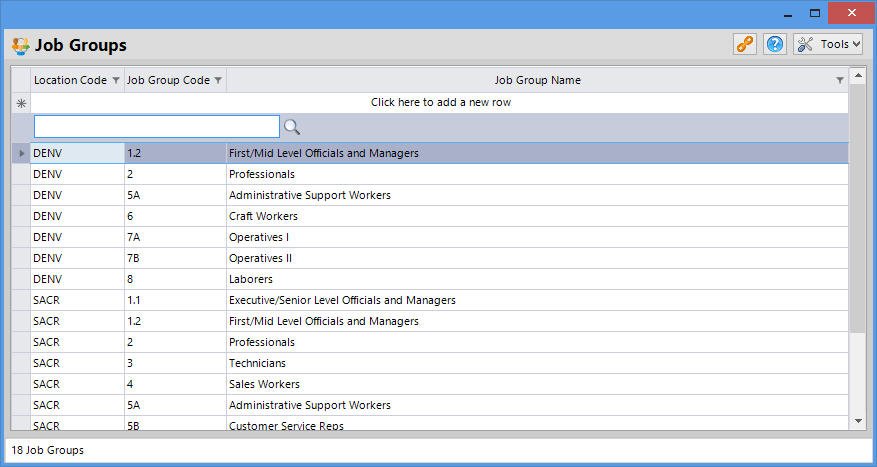Click the job group code 4 cell
The height and width of the screenshot is (467, 877).
coord(175,384)
